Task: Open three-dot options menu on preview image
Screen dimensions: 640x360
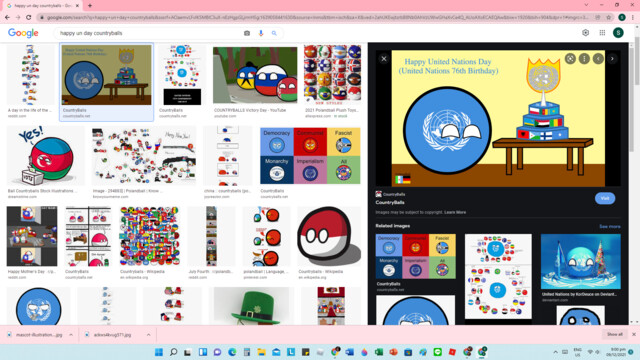Action: (584, 59)
